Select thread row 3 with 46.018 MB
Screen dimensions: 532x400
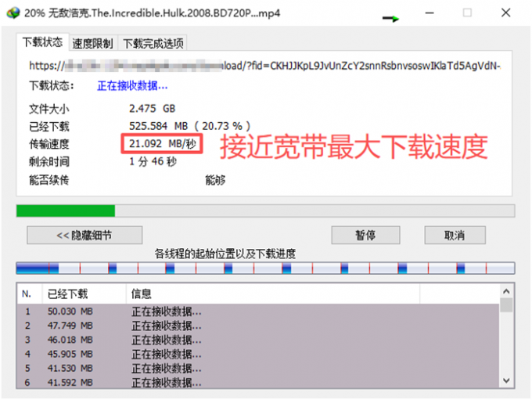click(x=258, y=340)
